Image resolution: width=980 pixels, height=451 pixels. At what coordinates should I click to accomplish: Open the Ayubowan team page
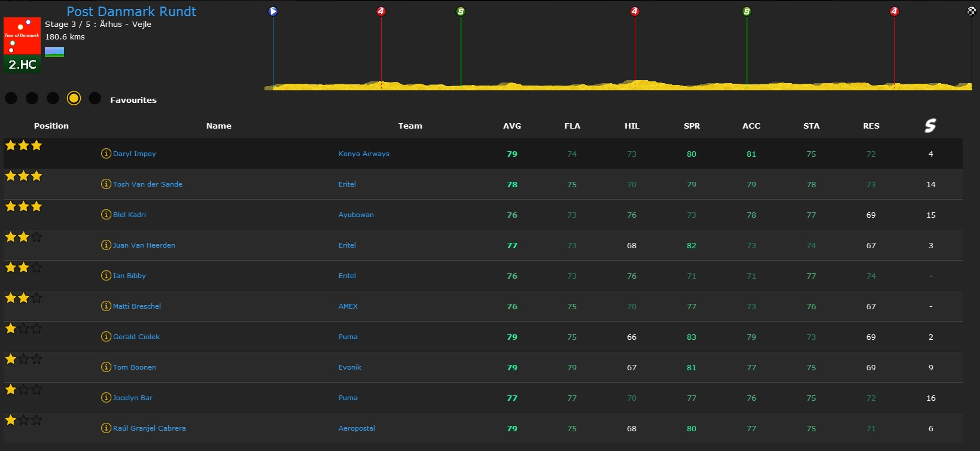point(356,215)
